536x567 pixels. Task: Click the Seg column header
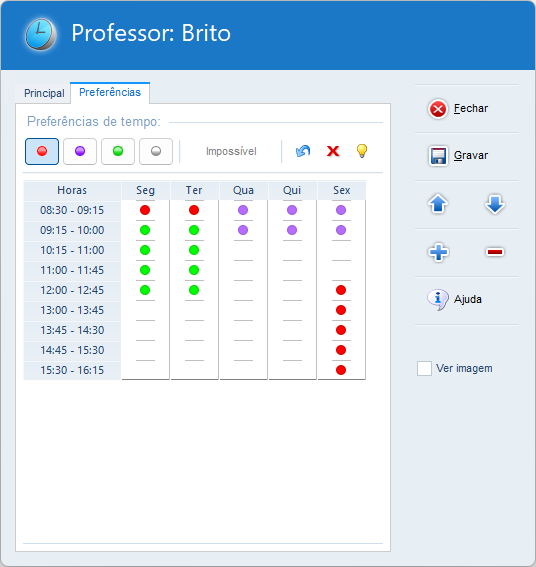145,190
